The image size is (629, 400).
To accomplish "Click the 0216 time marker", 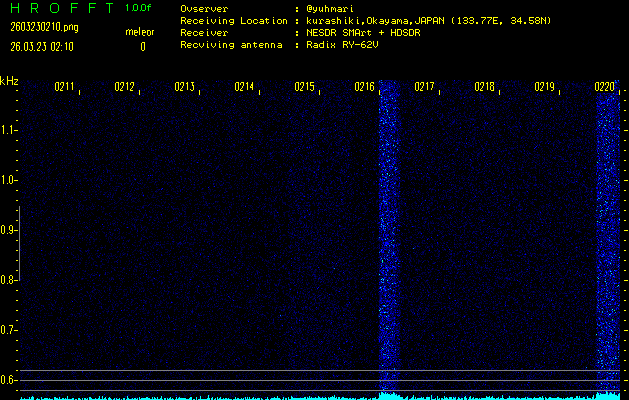I will (364, 87).
